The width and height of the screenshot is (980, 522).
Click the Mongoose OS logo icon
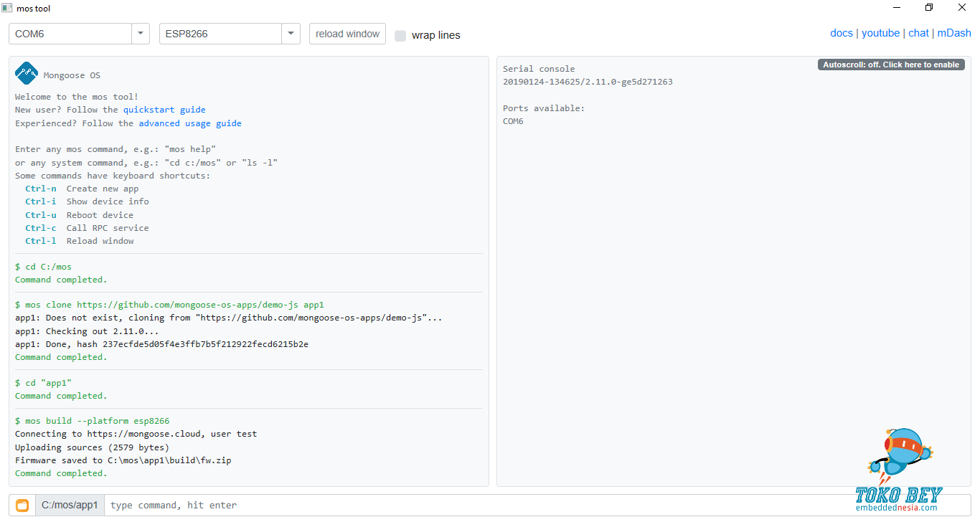27,73
